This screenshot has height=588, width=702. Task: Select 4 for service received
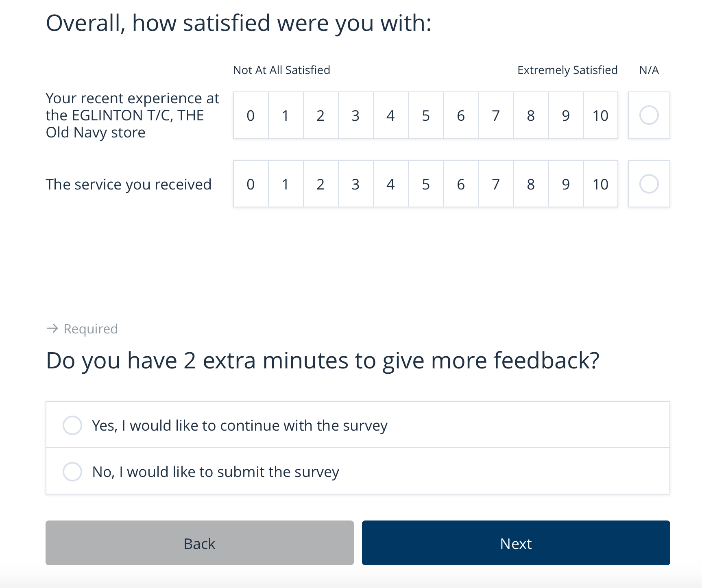[x=390, y=184]
